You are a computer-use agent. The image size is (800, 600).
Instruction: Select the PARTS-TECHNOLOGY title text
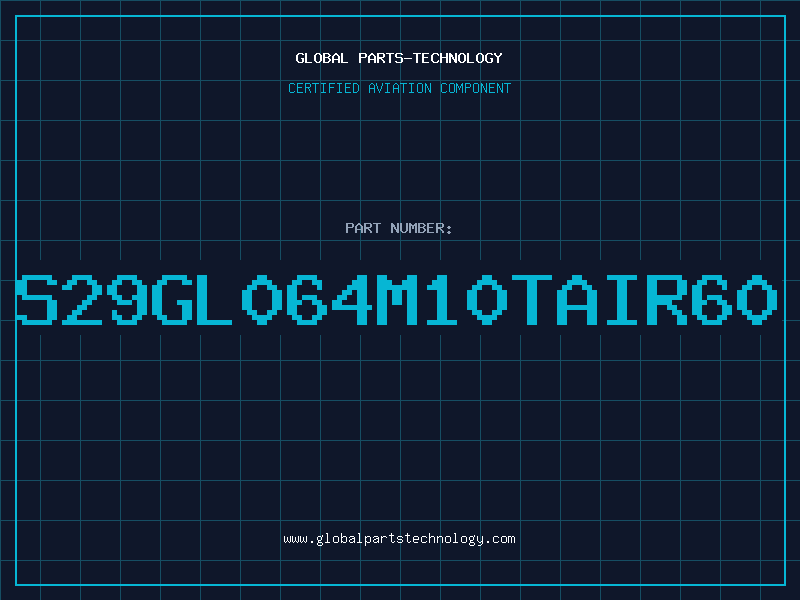coord(431,58)
